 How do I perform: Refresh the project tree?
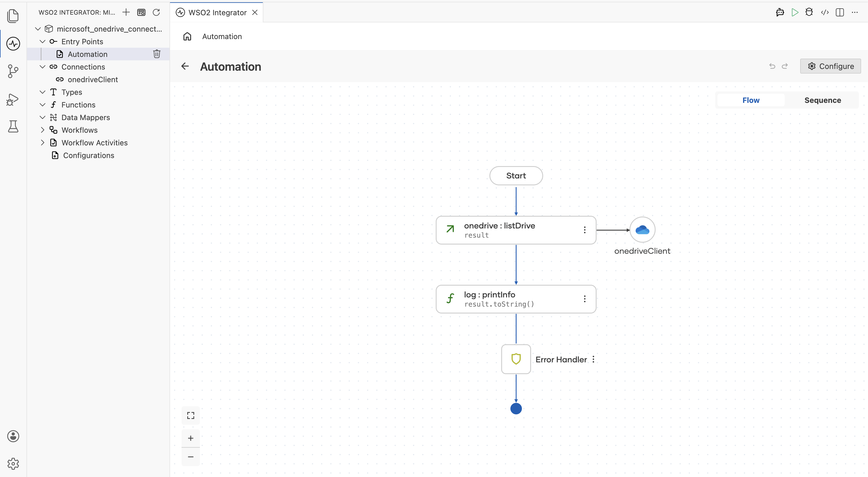(x=156, y=12)
